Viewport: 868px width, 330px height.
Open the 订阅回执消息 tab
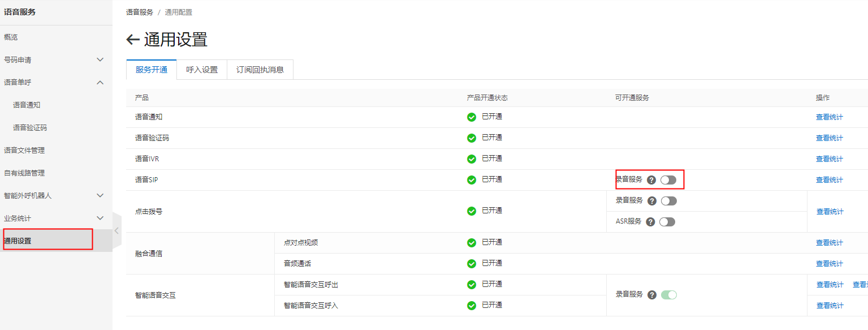[x=260, y=70]
